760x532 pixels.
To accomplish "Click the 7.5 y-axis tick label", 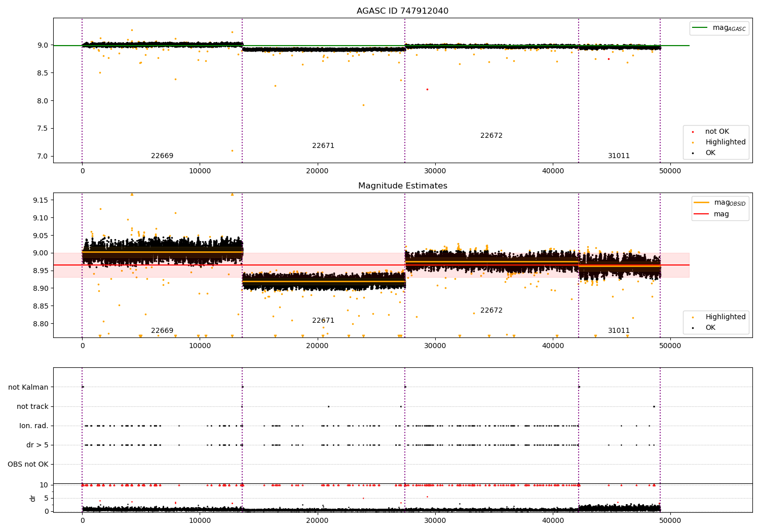I will click(x=42, y=129).
